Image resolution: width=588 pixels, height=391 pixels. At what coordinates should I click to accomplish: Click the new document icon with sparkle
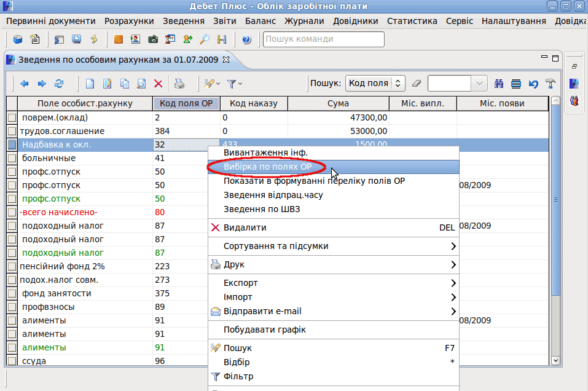[x=35, y=39]
